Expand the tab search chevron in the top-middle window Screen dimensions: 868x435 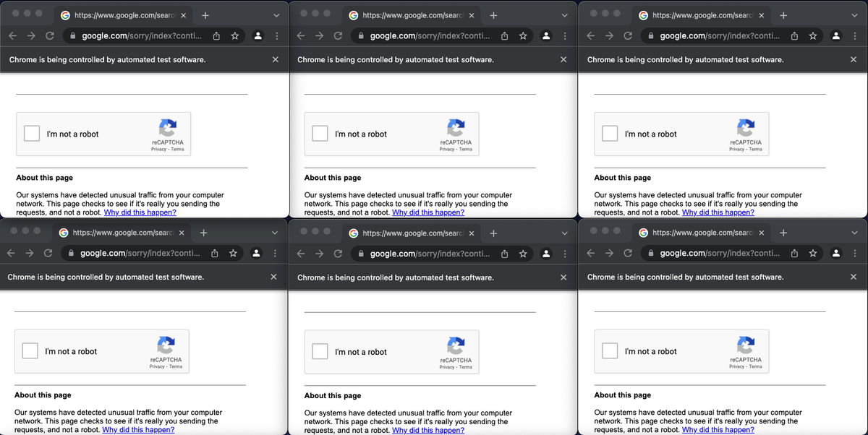[564, 15]
